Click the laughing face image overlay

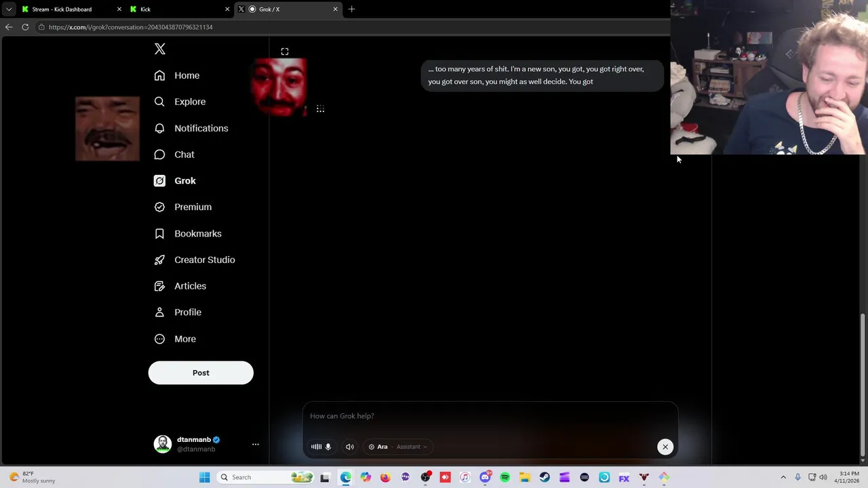107,129
